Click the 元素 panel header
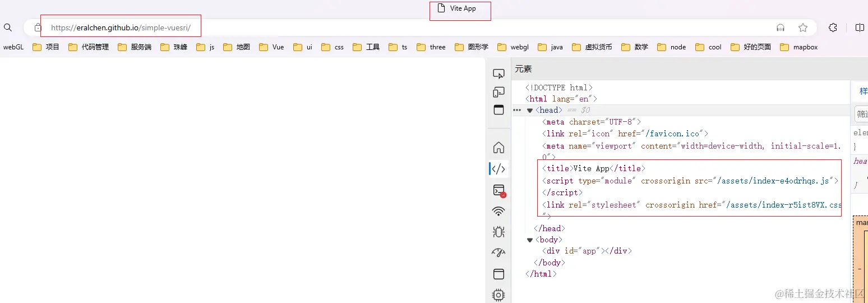 [x=524, y=69]
